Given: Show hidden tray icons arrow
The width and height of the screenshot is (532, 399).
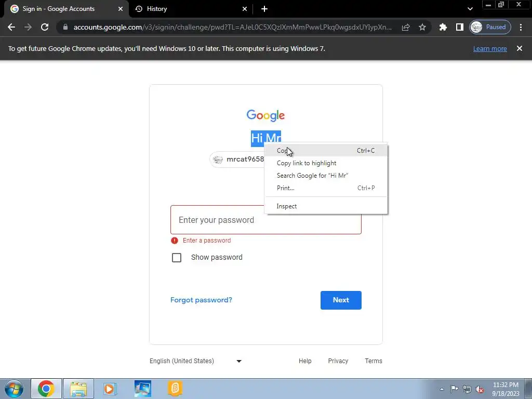Looking at the screenshot, I should click(442, 389).
